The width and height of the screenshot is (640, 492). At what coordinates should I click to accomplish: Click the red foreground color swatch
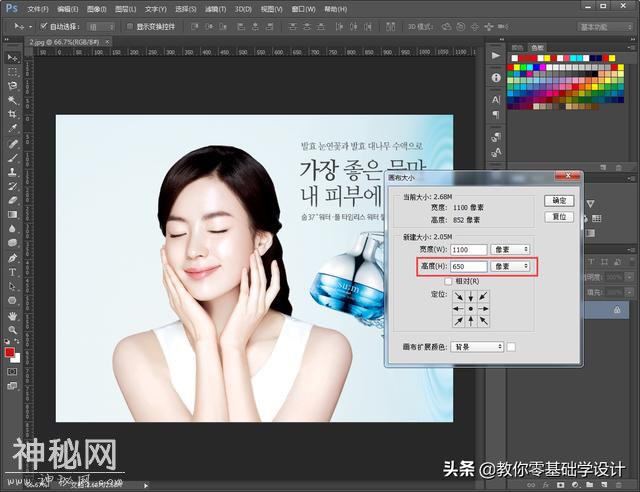click(10, 352)
